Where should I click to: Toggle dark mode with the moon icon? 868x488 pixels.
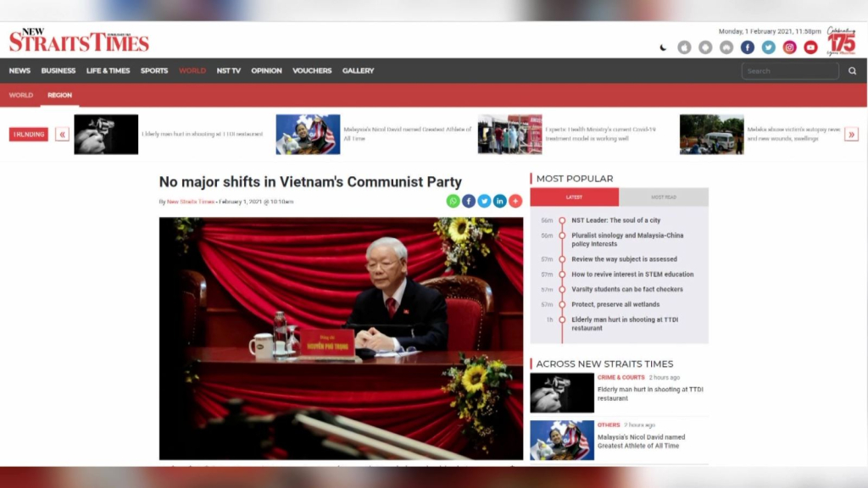663,47
